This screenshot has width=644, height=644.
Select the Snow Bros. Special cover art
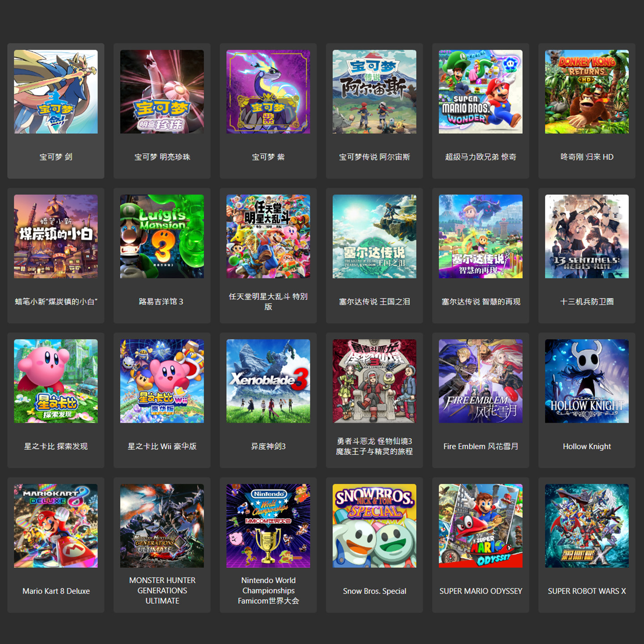pos(374,526)
